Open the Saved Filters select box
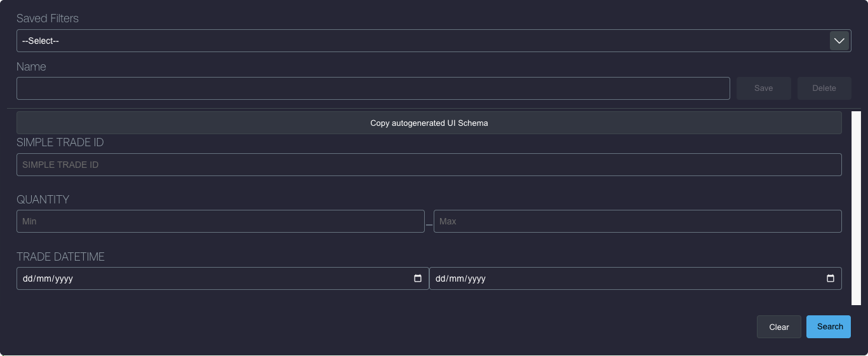868x356 pixels. tap(419, 41)
